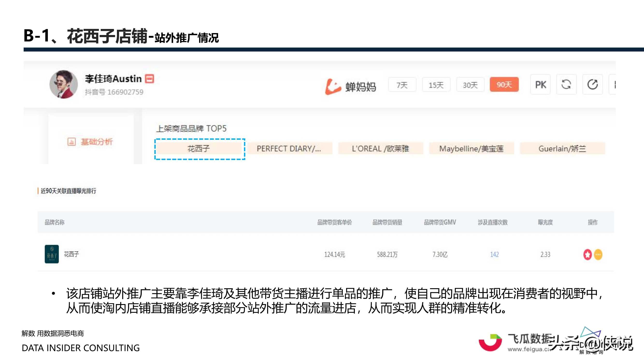644x362 pixels.
Task: Click the red badge beside 李佳琦Austin
Action: (150, 79)
